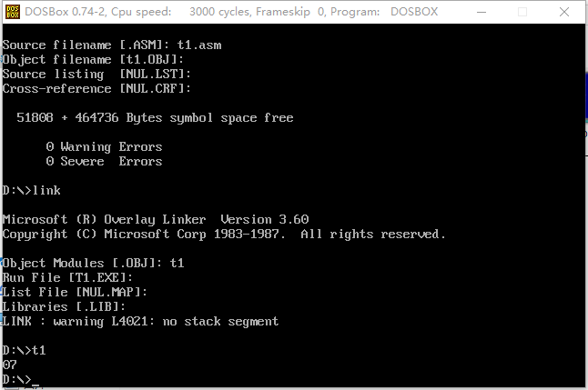Close the DOSBox window
The image size is (588, 390).
[563, 13]
